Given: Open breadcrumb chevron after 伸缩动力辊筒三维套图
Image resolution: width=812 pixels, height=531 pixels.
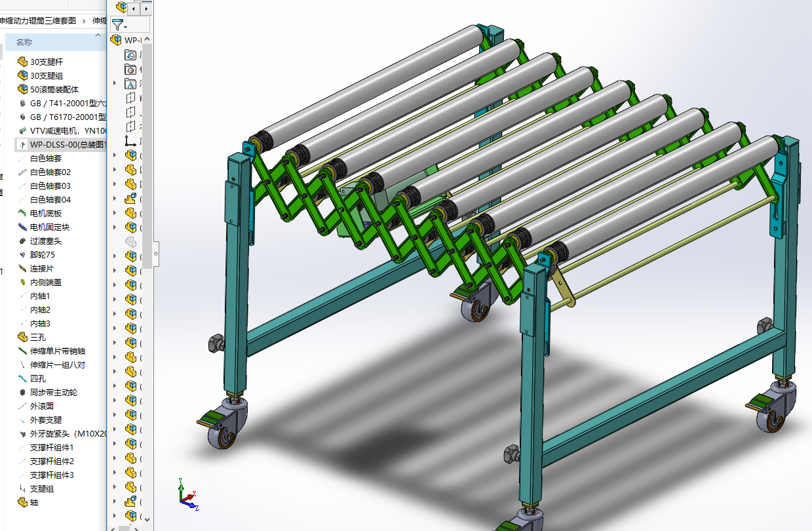Looking at the screenshot, I should pos(84,20).
